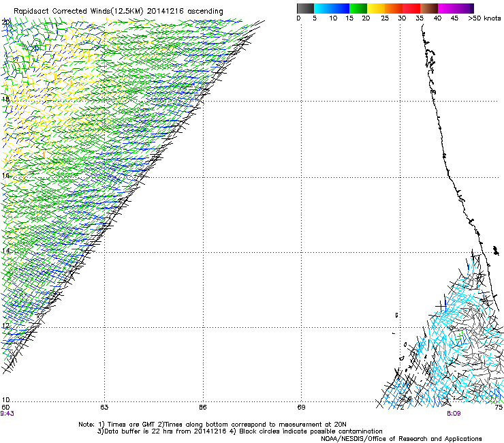Click the latitude label 16
Viewport: 504px width, 443px height.
pyautogui.click(x=5, y=176)
